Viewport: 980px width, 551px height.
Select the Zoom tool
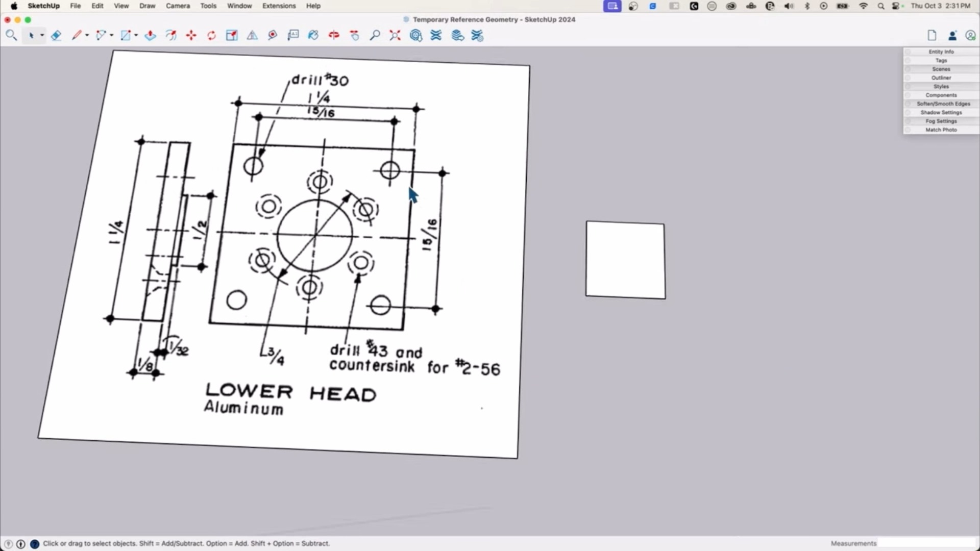pos(375,35)
